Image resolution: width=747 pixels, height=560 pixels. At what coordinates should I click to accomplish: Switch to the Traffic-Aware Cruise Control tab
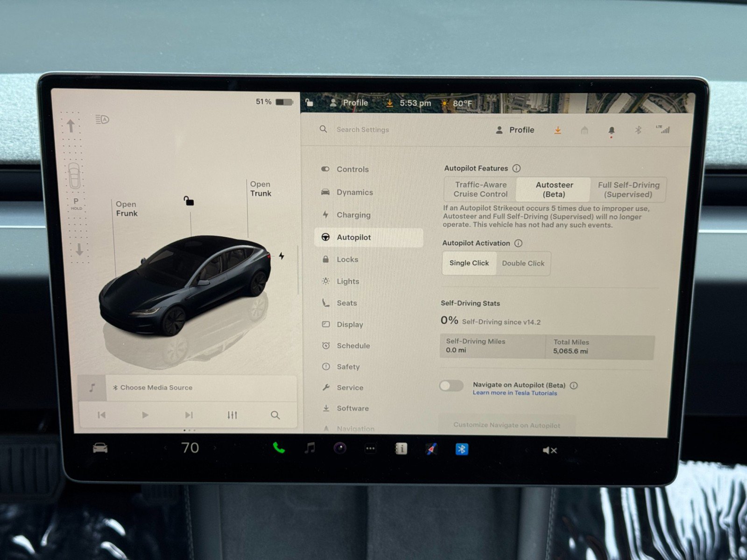pos(480,189)
